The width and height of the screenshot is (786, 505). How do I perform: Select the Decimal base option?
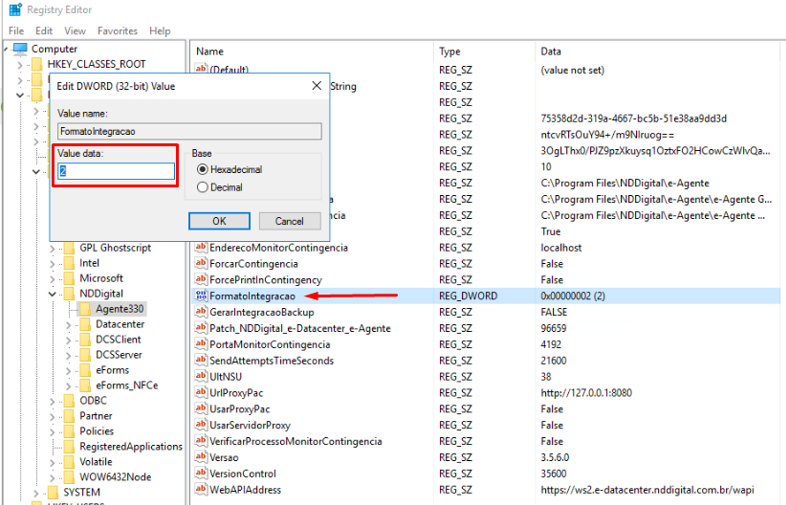[x=203, y=187]
